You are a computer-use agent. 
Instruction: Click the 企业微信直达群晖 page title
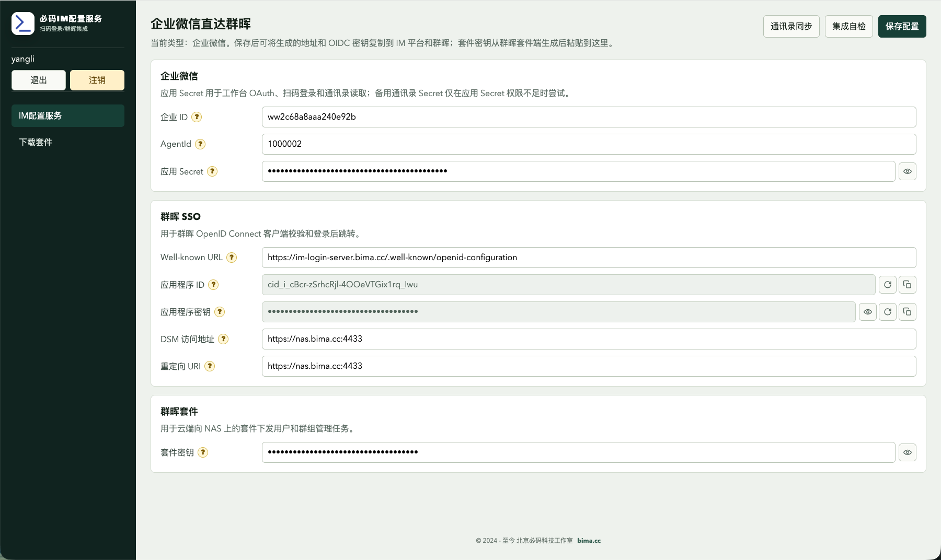[201, 24]
